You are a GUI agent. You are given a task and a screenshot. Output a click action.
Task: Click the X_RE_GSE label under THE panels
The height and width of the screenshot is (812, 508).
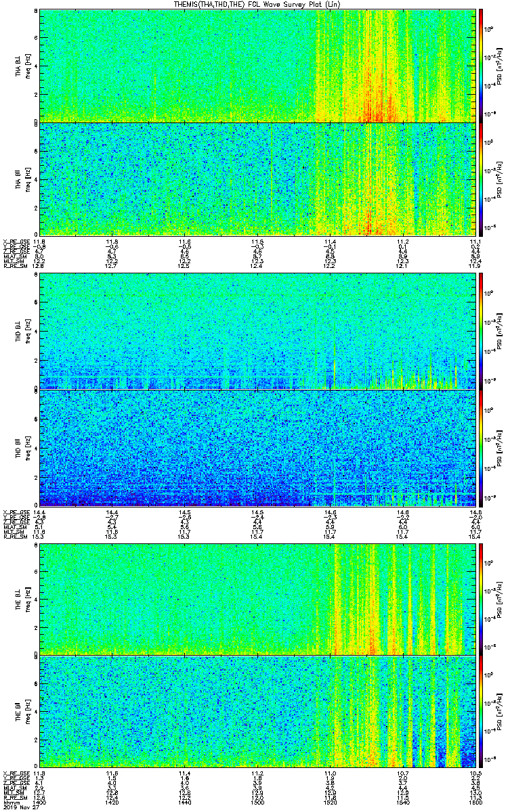point(15,773)
